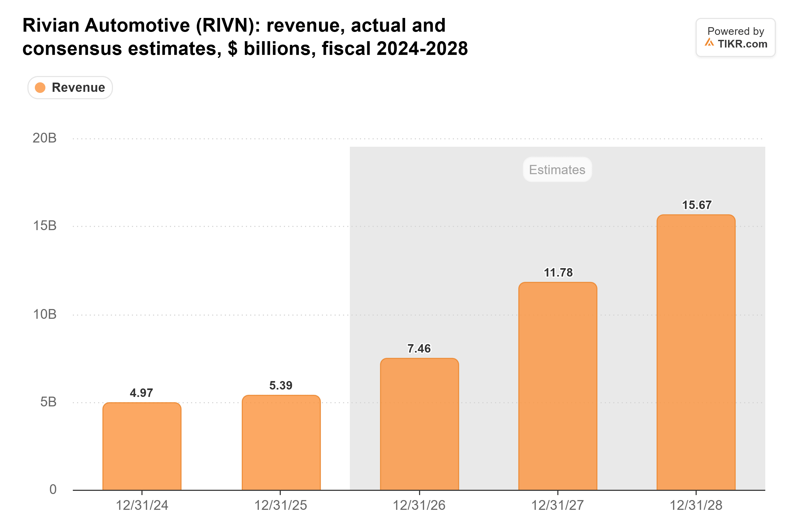Click the 20B y-axis label
Screen dimensions: 798x532
point(44,138)
